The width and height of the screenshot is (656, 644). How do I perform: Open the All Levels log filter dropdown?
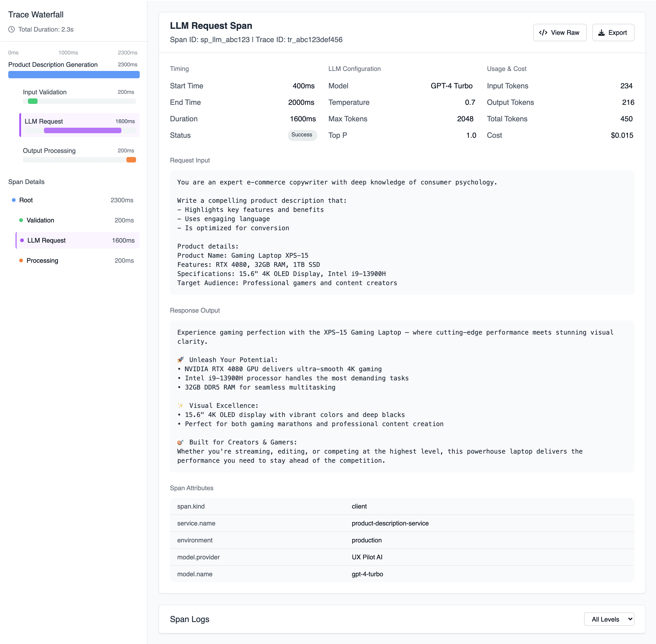609,619
